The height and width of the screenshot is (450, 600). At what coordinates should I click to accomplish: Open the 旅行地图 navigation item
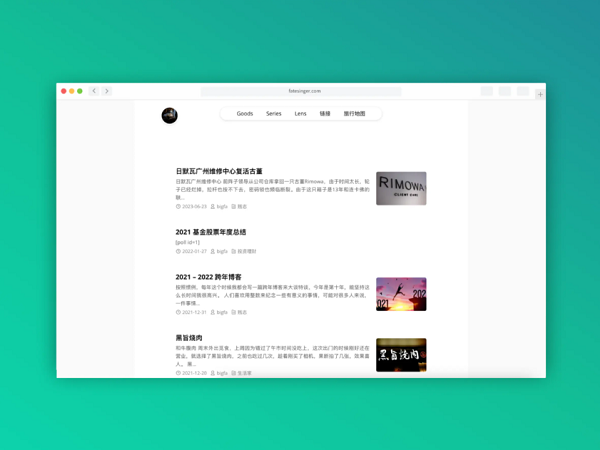pyautogui.click(x=354, y=114)
